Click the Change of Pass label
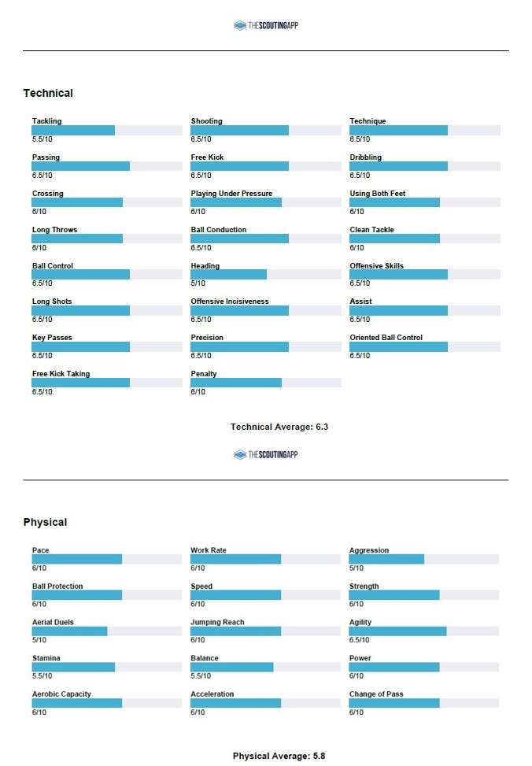 (x=376, y=694)
